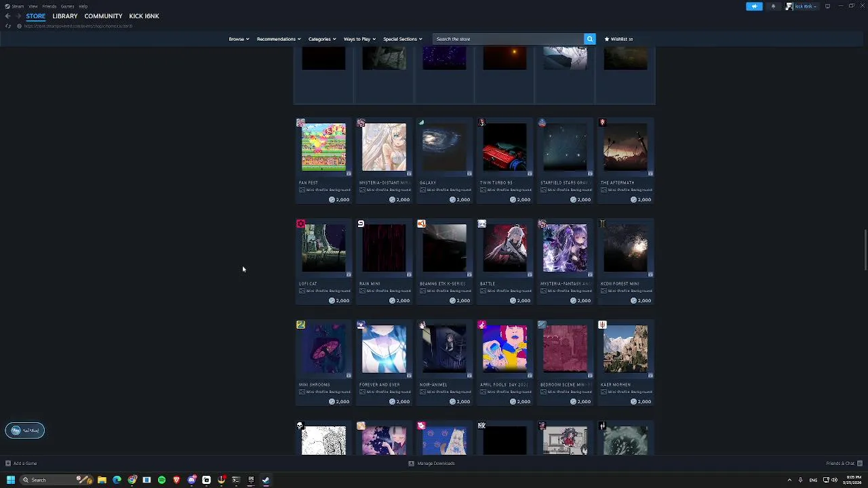This screenshot has width=868, height=488.
Task: Expand the Special Sections dropdown
Action: coord(403,39)
